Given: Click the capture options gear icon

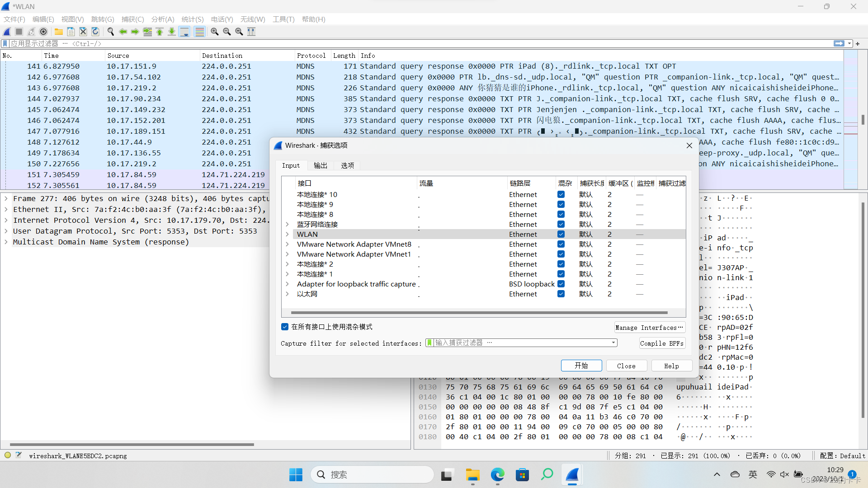Looking at the screenshot, I should [x=43, y=32].
